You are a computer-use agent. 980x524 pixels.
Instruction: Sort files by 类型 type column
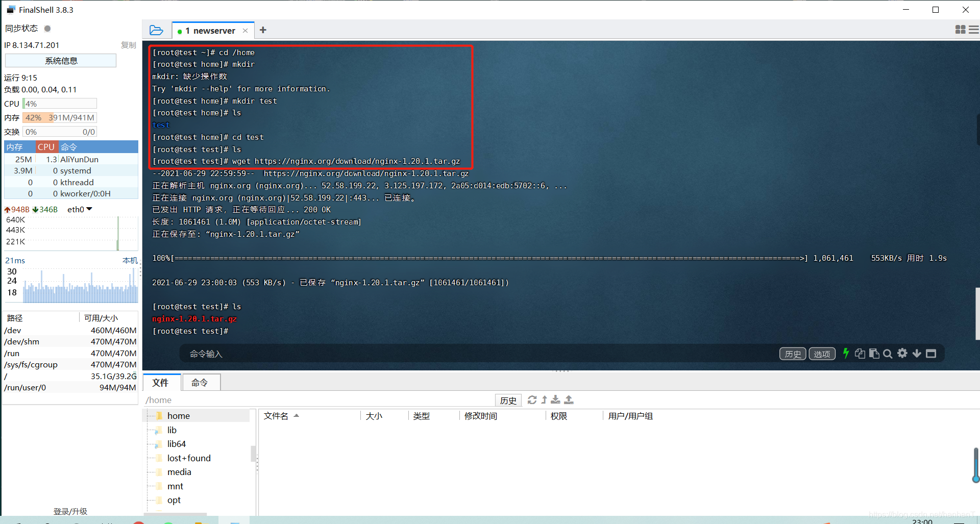coord(434,416)
